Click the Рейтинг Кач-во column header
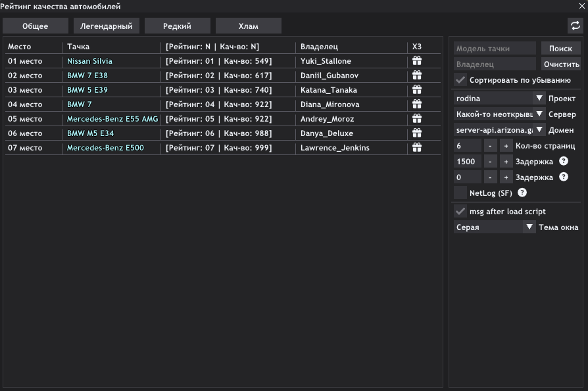Viewport: 588px width, 391px height. coord(212,47)
